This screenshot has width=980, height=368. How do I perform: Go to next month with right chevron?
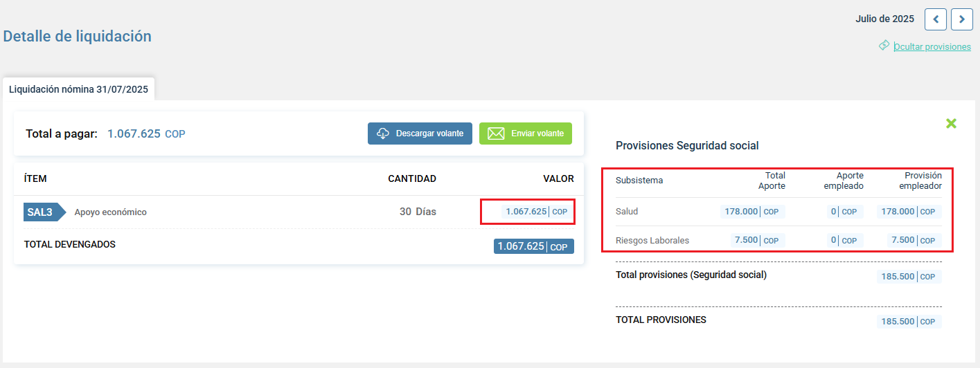tap(962, 19)
